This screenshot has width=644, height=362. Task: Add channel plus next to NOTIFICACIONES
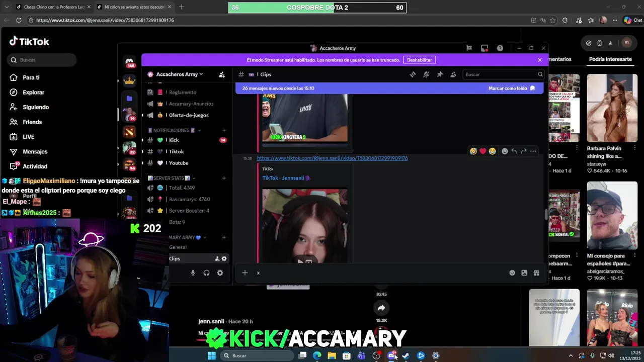click(x=224, y=130)
